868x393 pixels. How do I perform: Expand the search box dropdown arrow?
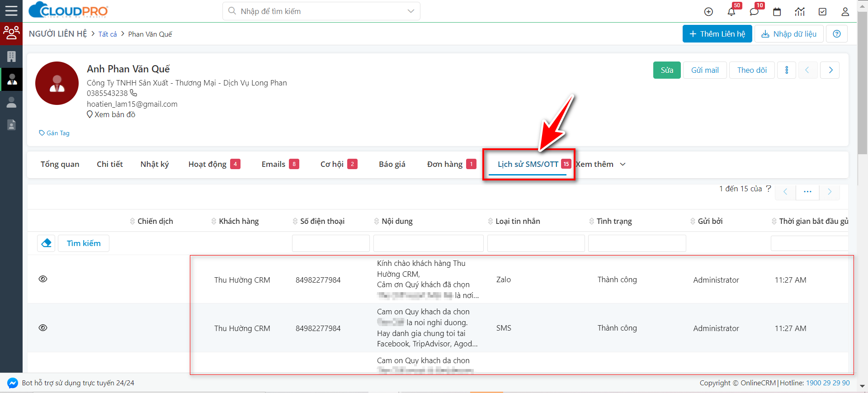pyautogui.click(x=410, y=11)
